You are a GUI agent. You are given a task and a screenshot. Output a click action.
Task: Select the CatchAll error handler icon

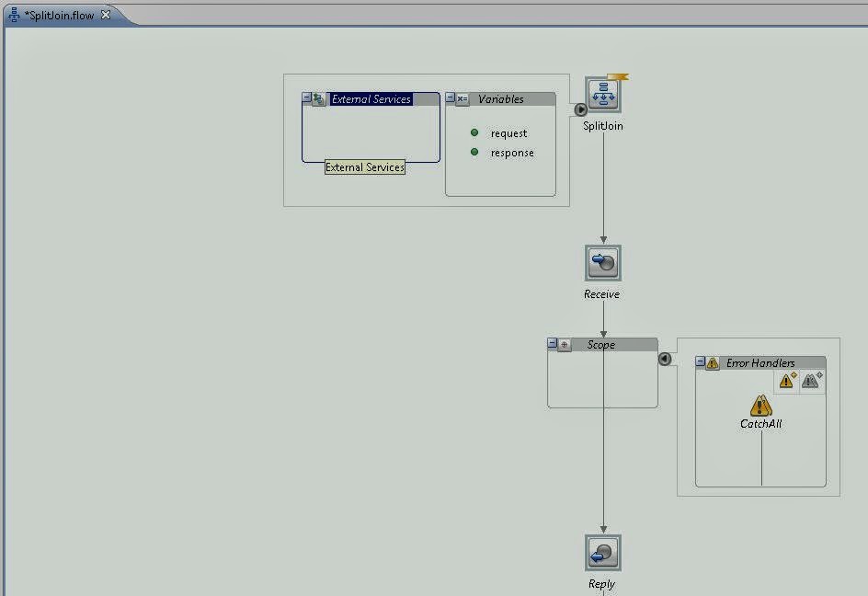[761, 406]
